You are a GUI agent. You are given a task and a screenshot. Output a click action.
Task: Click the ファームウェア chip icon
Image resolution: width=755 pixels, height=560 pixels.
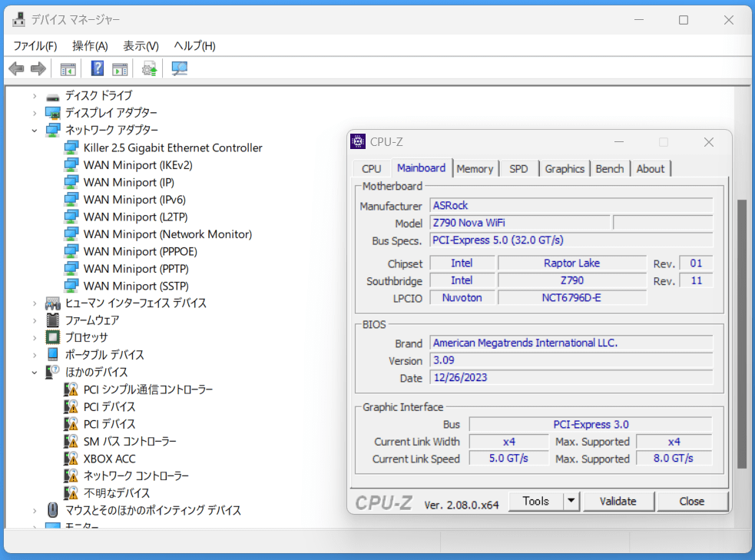[x=52, y=320]
